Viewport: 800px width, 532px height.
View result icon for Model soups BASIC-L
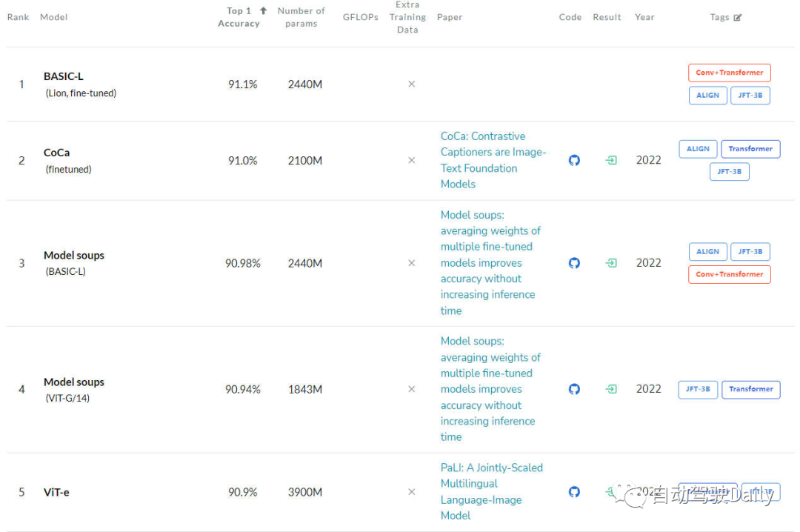pos(611,263)
